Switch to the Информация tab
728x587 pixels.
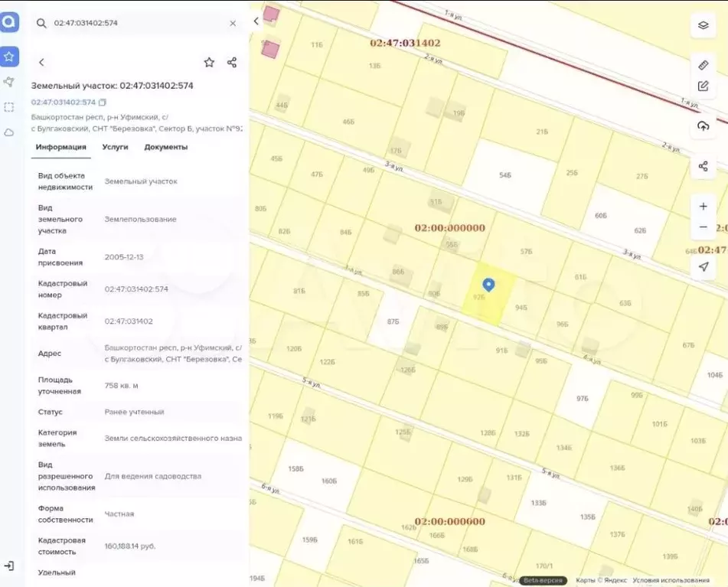coord(60,147)
